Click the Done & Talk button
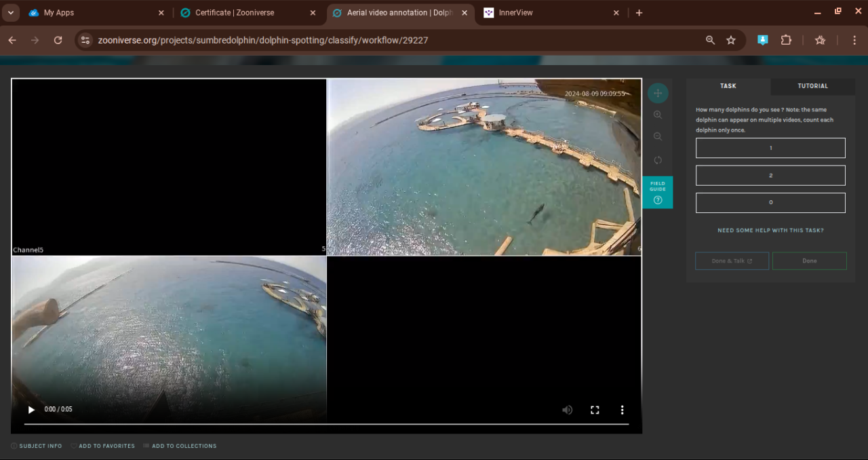The width and height of the screenshot is (868, 460). 732,261
